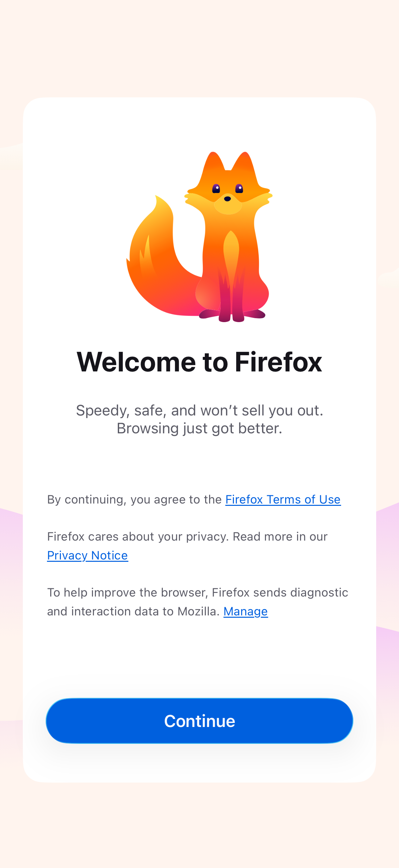Click the 'Speedy, safe' tagline line

coord(199,410)
